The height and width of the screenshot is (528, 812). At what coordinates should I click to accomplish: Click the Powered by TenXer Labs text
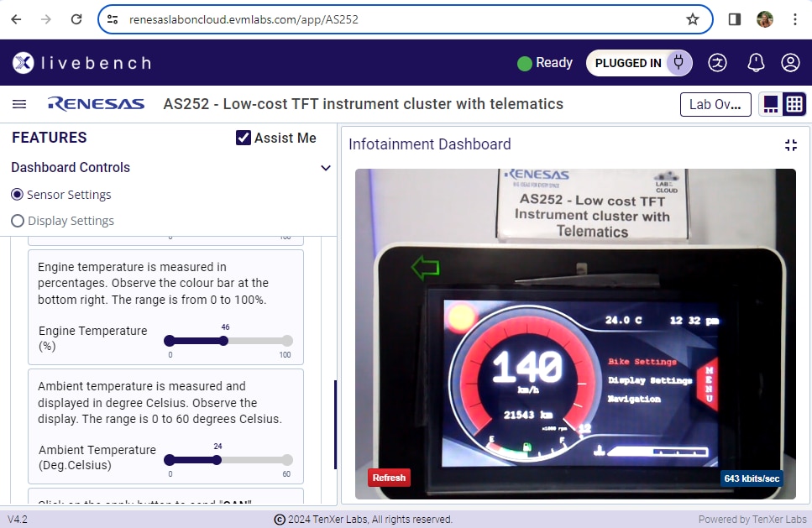752,520
